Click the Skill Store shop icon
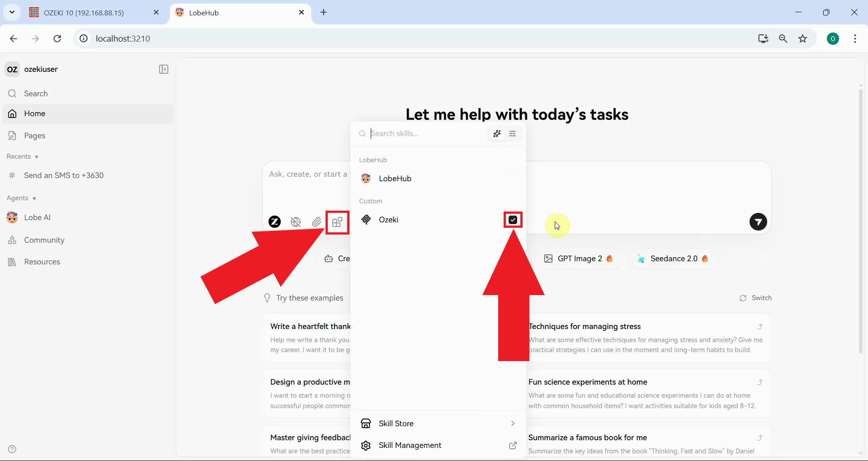The image size is (868, 461). pyautogui.click(x=366, y=423)
